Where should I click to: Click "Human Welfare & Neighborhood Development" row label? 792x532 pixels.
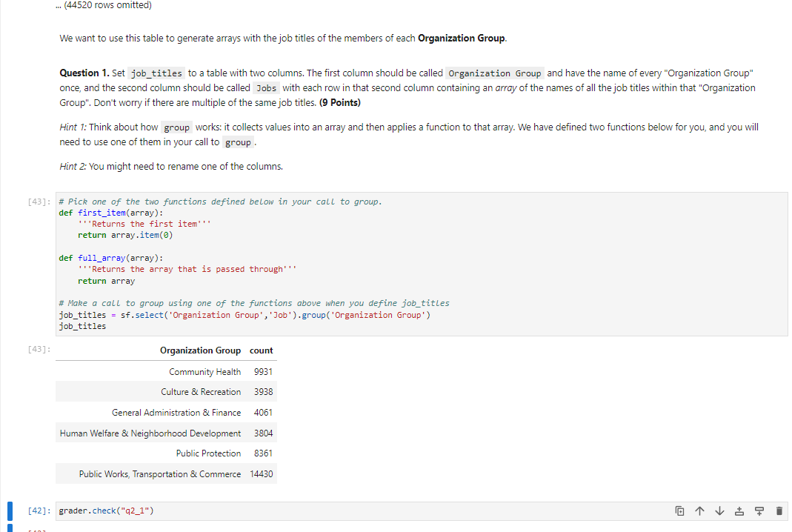150,433
